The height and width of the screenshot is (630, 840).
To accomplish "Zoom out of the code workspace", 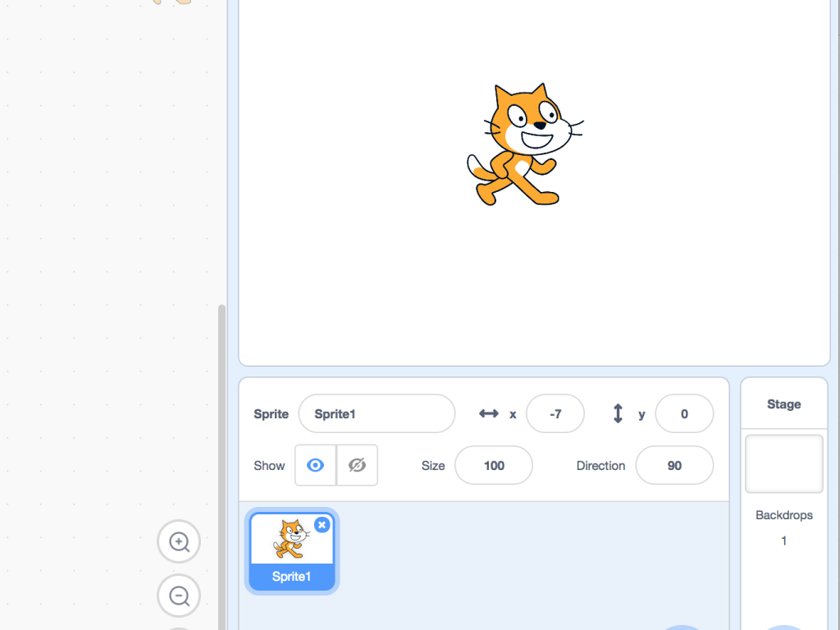I will point(179,596).
